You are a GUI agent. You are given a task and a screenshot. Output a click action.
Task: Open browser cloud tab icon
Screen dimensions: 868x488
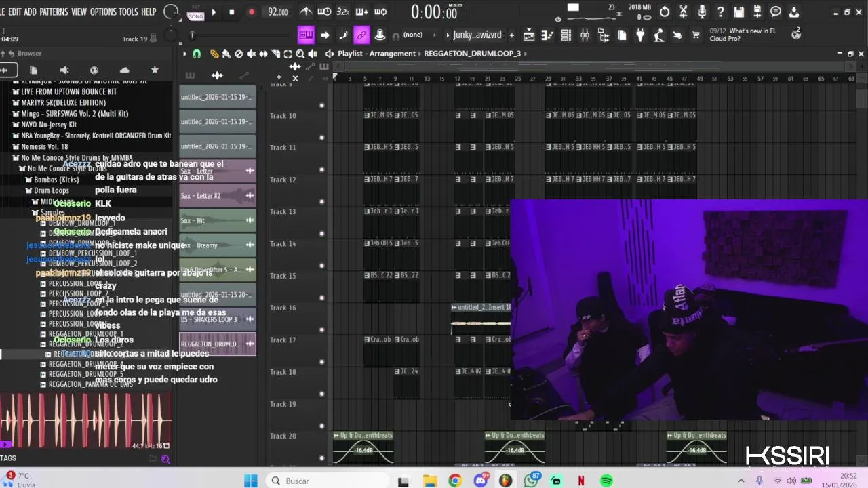(124, 70)
